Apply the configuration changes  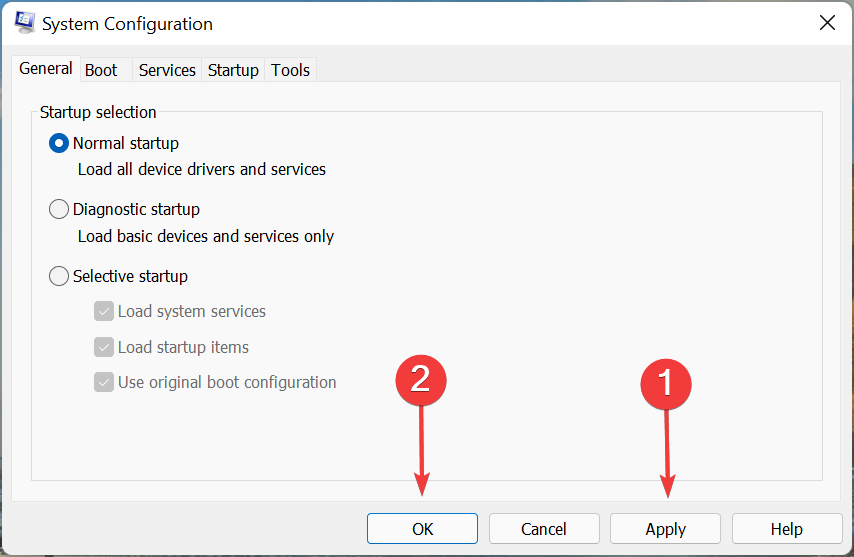point(665,529)
